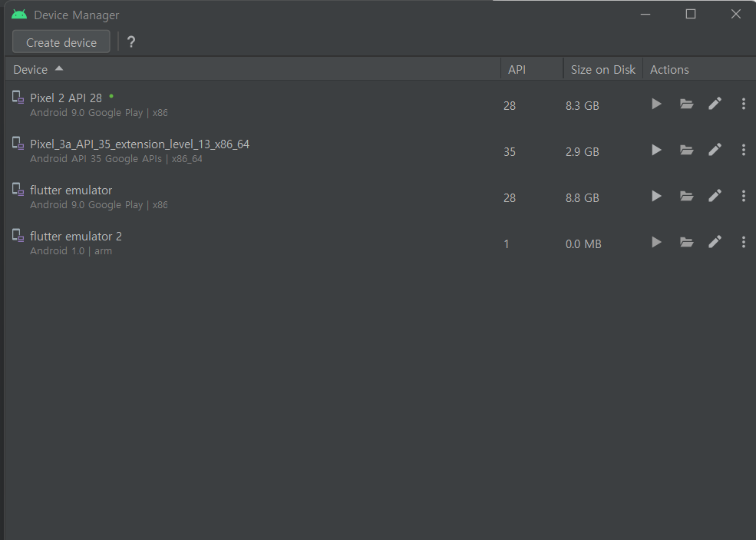This screenshot has height=540, width=756.
Task: Launch the Pixel_3a_API_35 emulator
Action: pos(656,150)
